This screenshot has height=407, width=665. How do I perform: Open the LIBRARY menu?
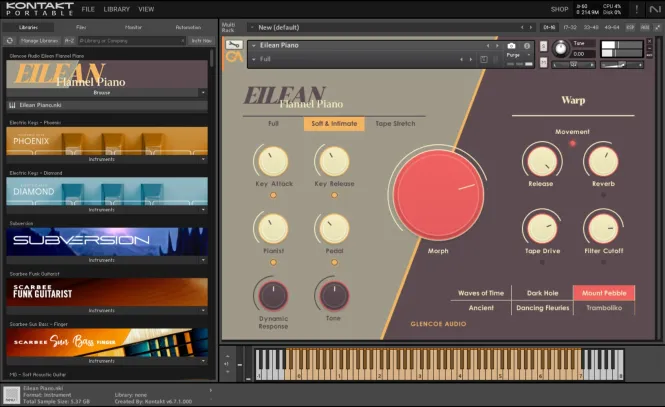(117, 9)
